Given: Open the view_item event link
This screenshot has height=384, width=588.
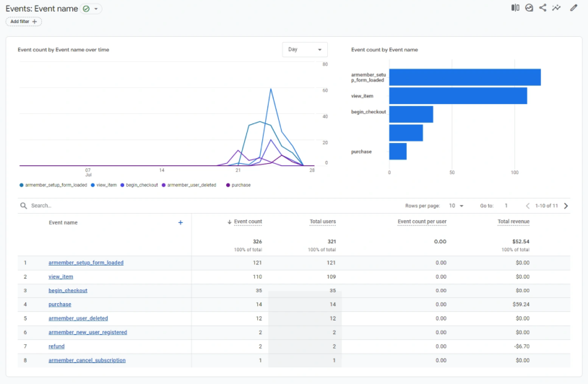Looking at the screenshot, I should (61, 276).
